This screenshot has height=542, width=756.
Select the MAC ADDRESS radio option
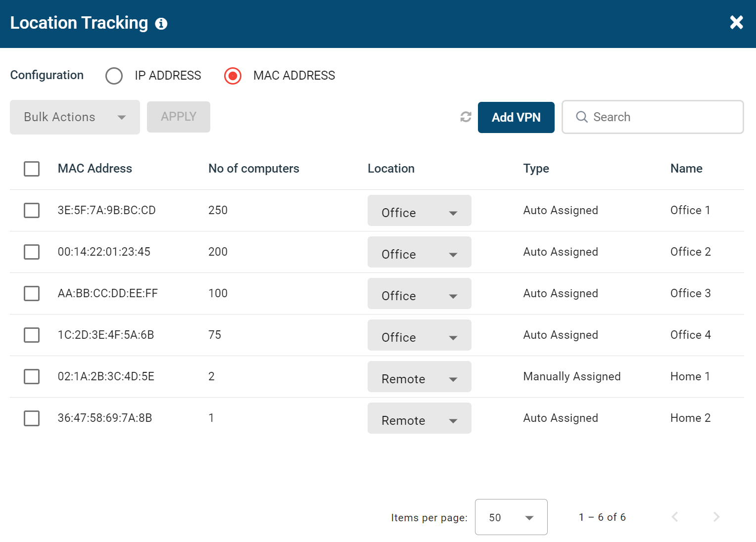pos(233,76)
